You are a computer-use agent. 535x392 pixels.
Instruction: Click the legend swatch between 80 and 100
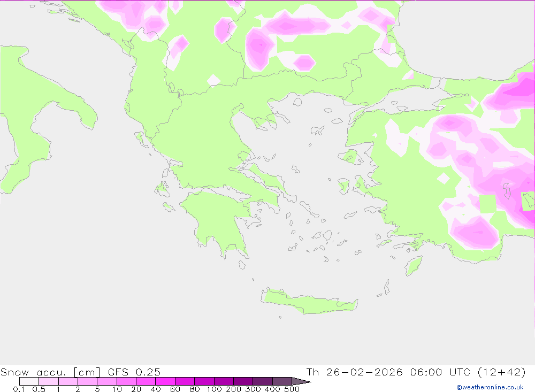(x=204, y=381)
